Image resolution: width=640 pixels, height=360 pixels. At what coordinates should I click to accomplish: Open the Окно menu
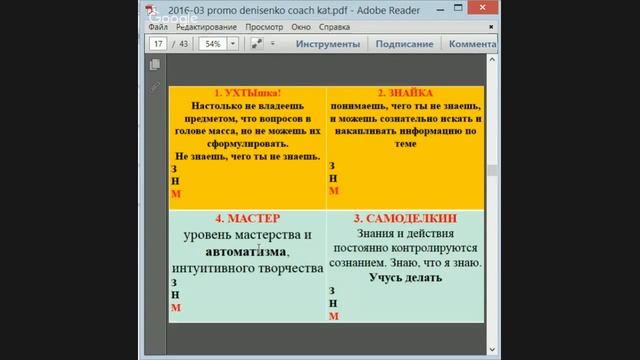(x=301, y=27)
